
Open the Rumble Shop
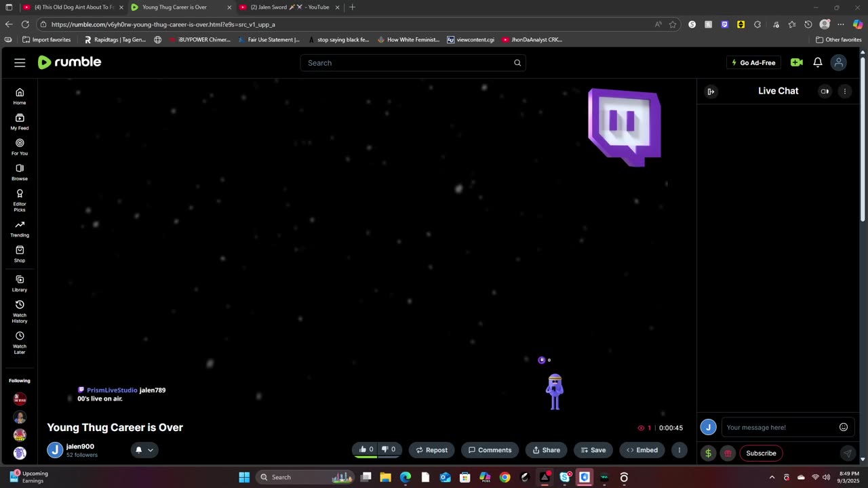[x=20, y=254]
